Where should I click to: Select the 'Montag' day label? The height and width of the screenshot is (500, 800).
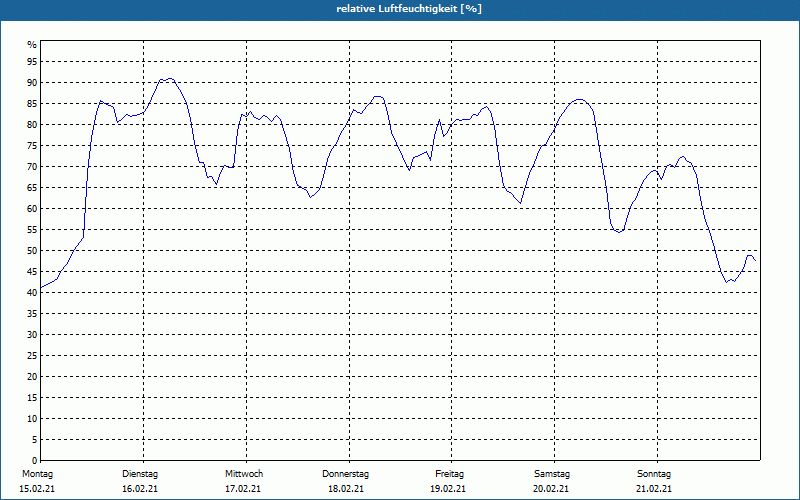(37, 474)
